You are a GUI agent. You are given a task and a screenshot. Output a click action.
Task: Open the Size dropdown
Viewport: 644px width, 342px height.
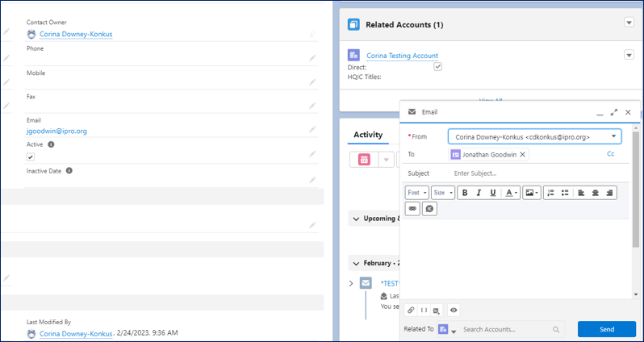point(443,193)
